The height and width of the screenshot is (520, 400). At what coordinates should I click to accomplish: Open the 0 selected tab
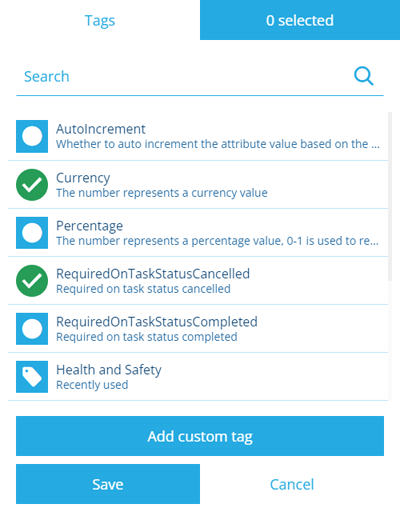300,20
